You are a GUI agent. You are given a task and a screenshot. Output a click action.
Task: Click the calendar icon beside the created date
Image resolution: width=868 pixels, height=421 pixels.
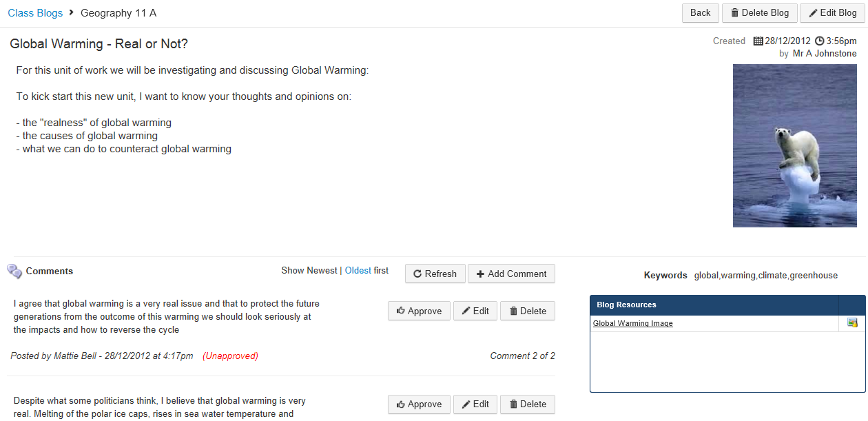click(758, 41)
